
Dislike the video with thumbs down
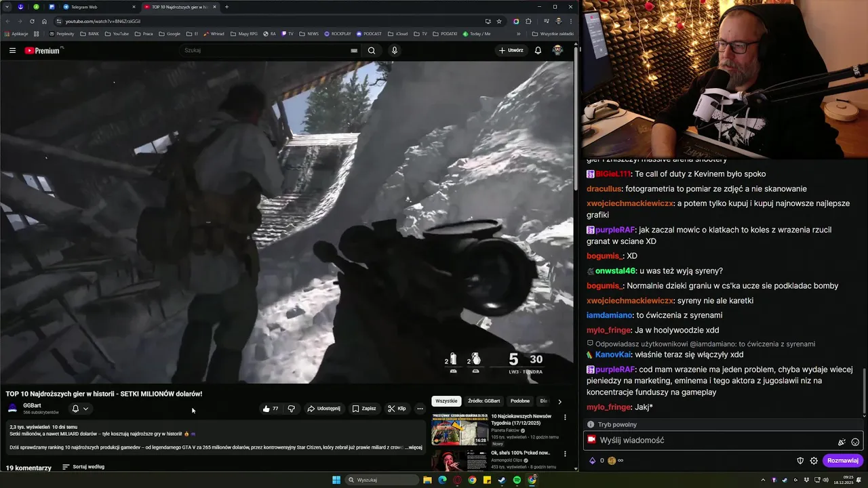[x=292, y=409]
